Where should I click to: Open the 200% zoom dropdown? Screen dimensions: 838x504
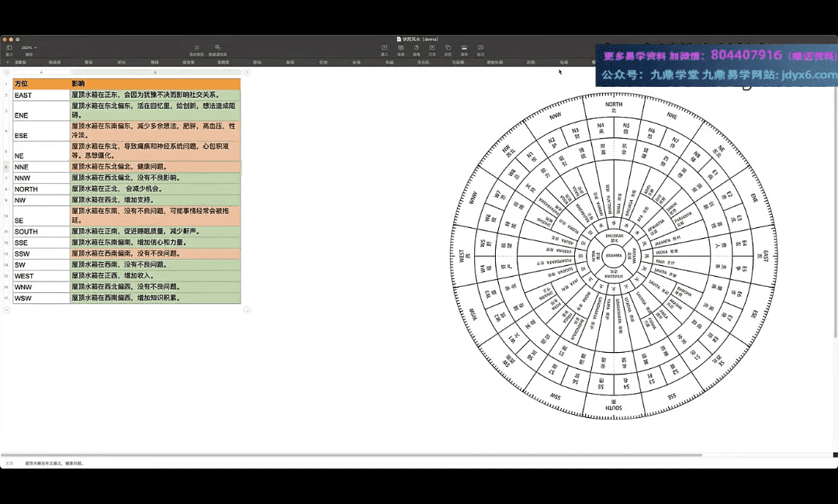click(29, 48)
